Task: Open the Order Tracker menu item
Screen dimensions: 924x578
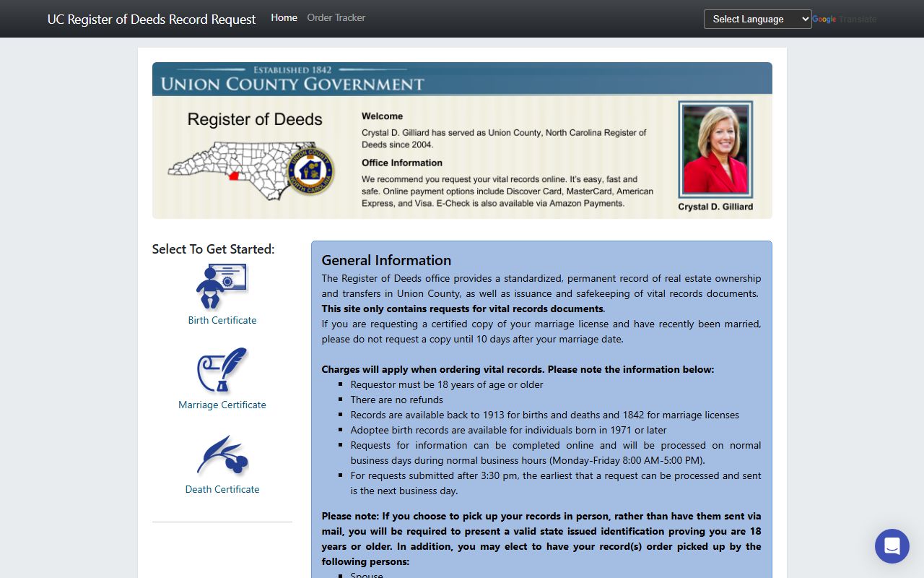Action: pos(336,17)
